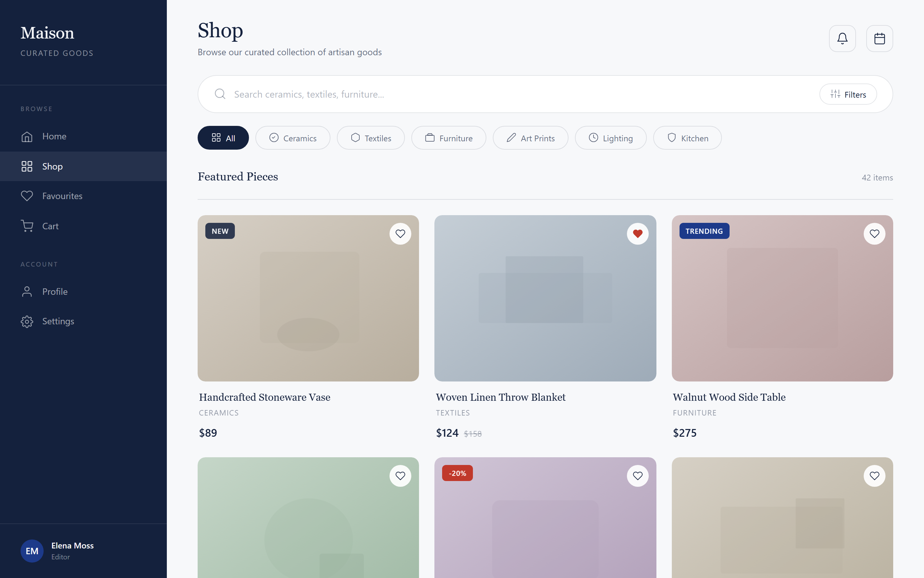Viewport: 924px width, 578px height.
Task: Click the CERAMICS label under vase
Action: pos(219,413)
